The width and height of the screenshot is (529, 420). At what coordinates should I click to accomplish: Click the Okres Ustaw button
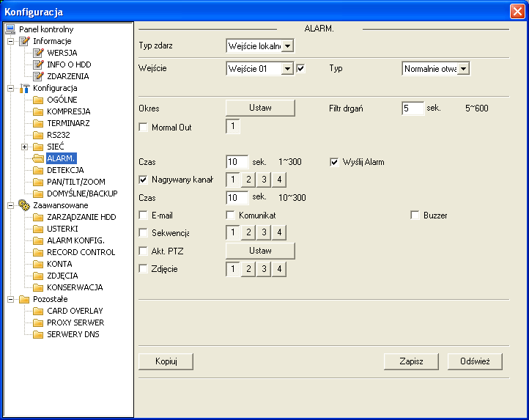click(260, 108)
